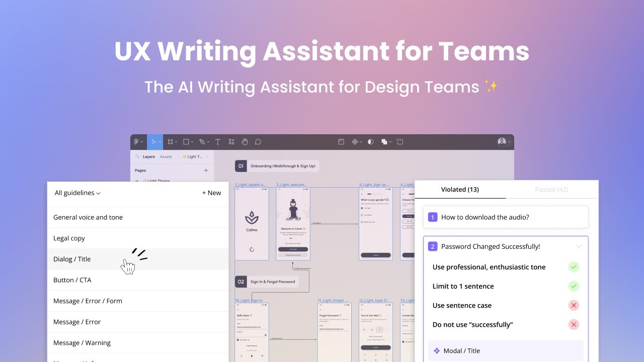Open the Figma main menu icon
644x362 pixels.
136,142
